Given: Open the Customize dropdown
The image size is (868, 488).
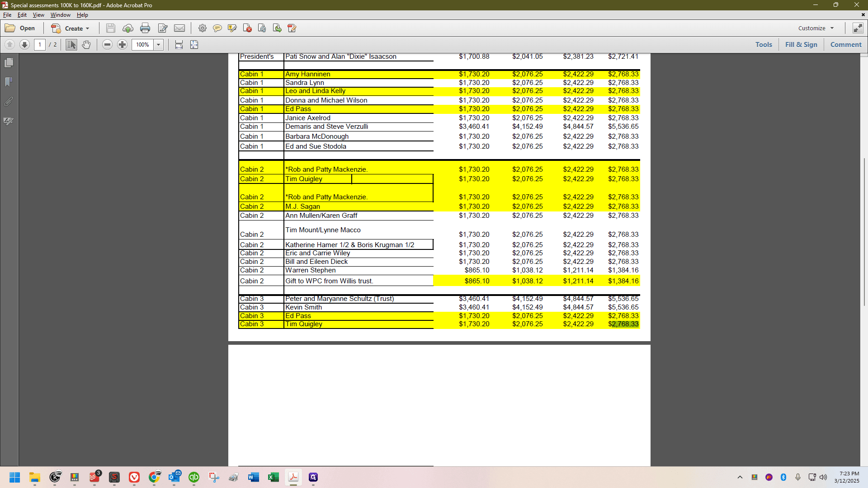Looking at the screenshot, I should 816,28.
